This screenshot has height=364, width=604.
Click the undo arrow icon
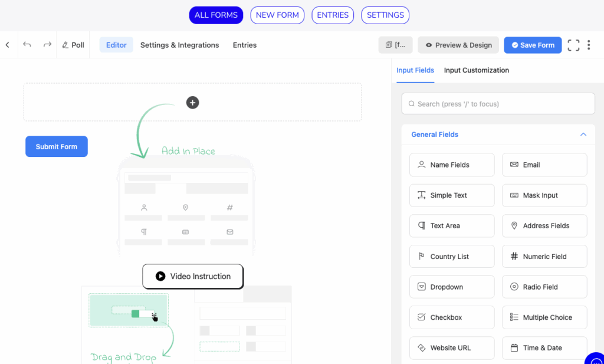pos(27,45)
